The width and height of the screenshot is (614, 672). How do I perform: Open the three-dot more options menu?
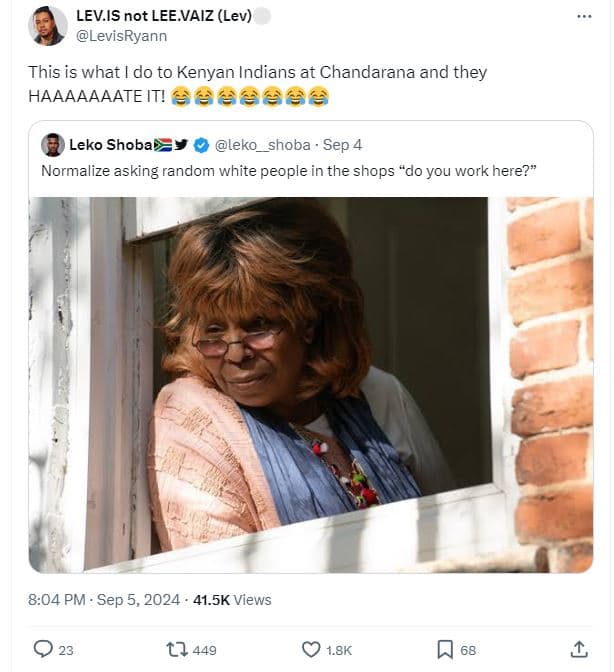584,17
